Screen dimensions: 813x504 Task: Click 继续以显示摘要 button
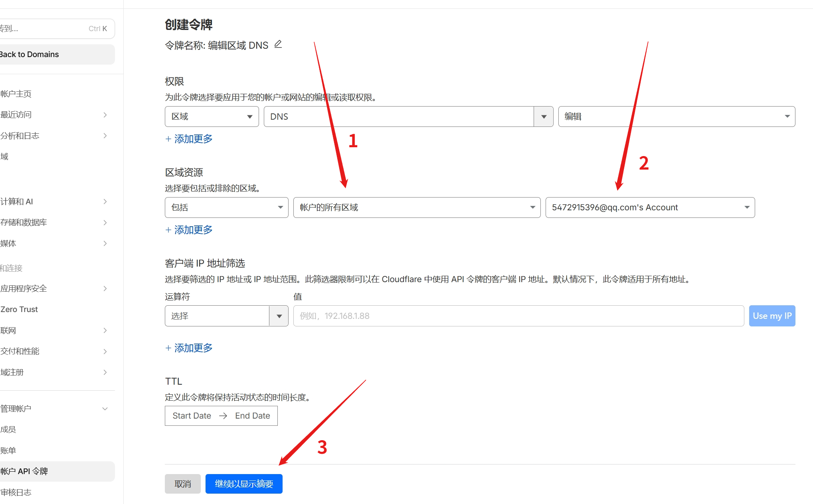(x=244, y=484)
